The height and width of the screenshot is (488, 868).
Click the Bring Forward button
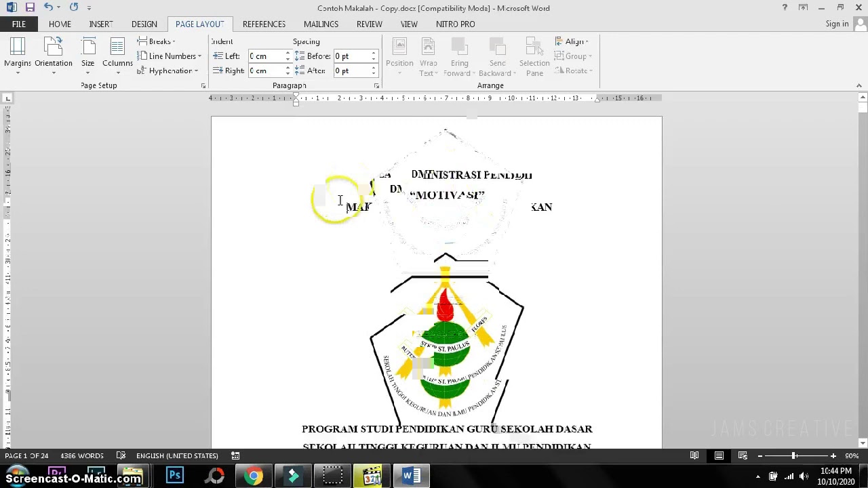click(x=459, y=57)
